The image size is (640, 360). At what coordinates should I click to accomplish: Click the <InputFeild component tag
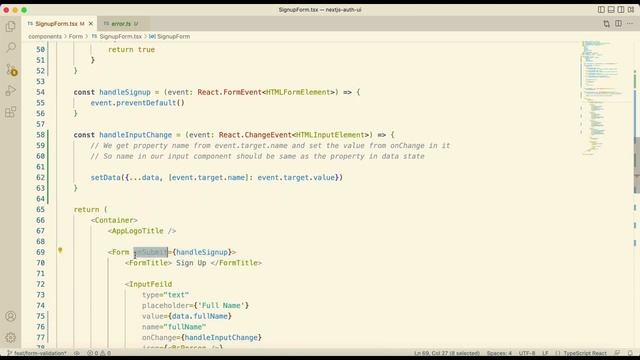point(149,284)
